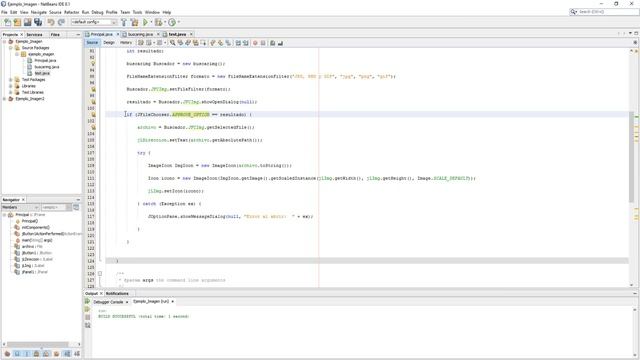Click the Build Project hammer icon
640x360 pixels.
coord(124,22)
